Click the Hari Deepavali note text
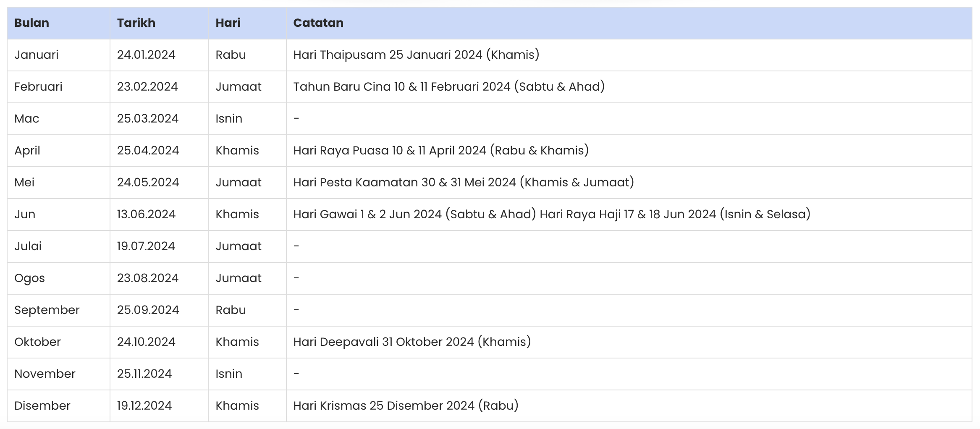Viewport: 980px width, 429px height. coord(412,342)
